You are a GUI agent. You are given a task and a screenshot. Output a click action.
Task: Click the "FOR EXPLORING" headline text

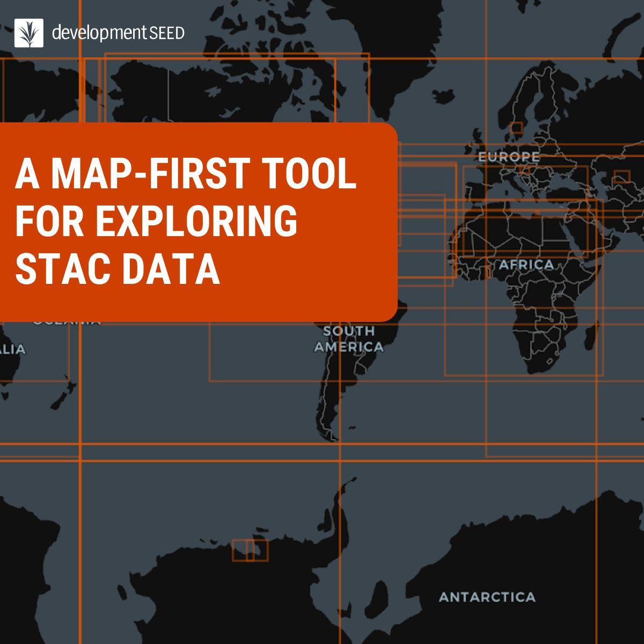(x=156, y=221)
